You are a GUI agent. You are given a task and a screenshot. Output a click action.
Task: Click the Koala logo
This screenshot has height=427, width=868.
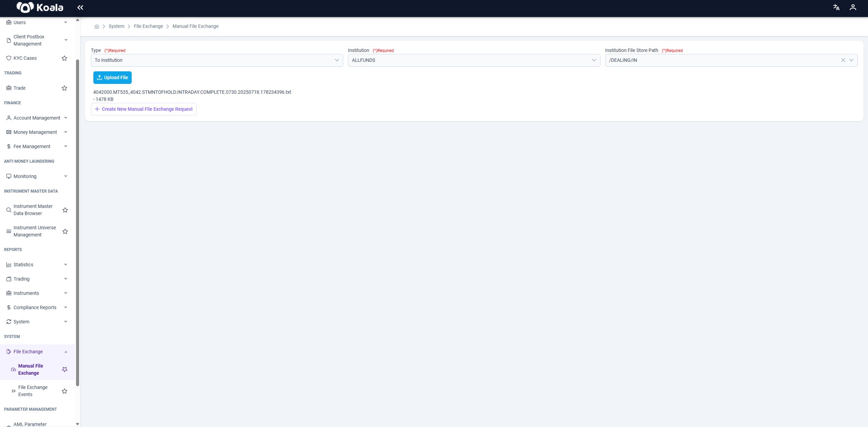[40, 7]
